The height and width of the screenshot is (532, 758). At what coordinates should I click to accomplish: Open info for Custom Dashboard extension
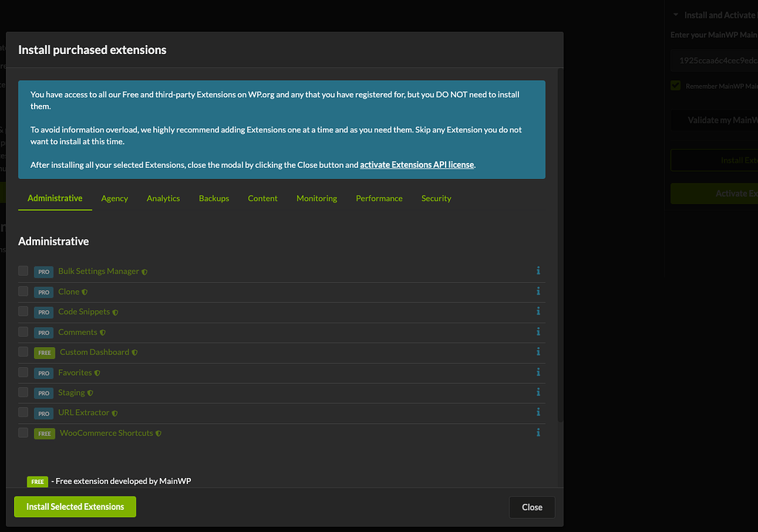pos(538,352)
